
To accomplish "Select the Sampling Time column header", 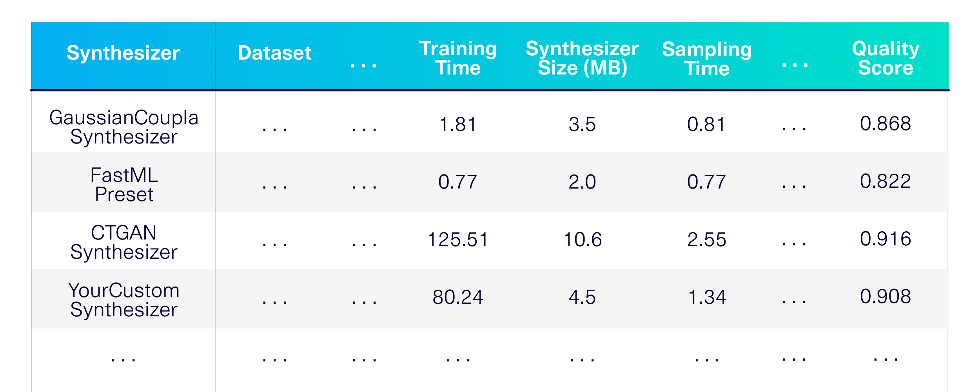I will [707, 59].
